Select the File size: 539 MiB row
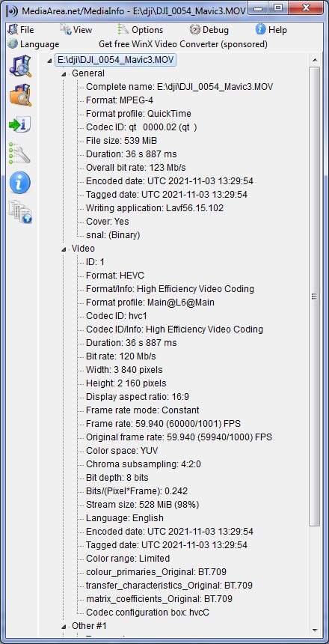This screenshot has height=644, width=329. (121, 141)
